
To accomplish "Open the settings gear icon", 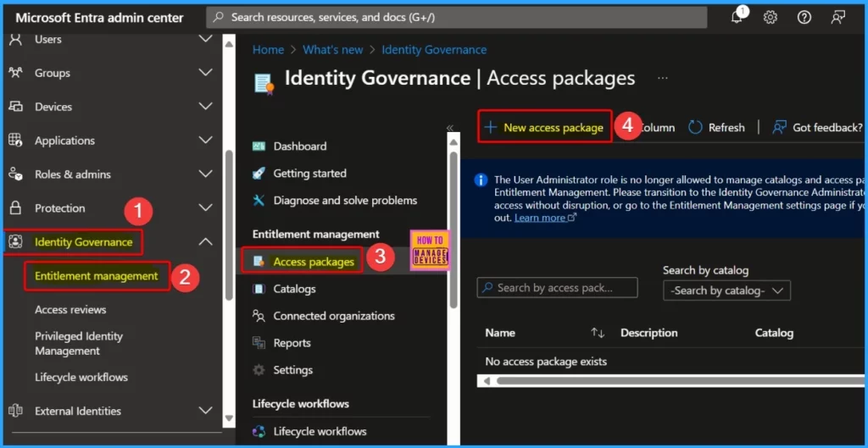I will [x=770, y=18].
